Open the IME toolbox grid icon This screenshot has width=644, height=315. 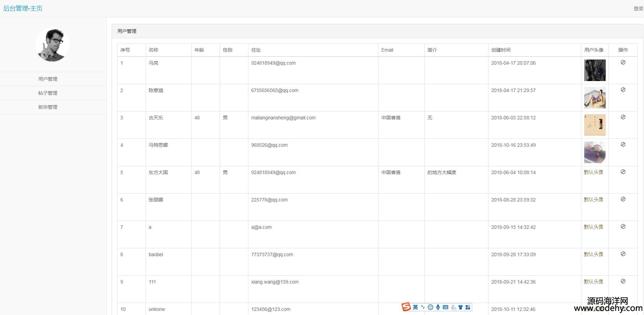click(x=468, y=307)
